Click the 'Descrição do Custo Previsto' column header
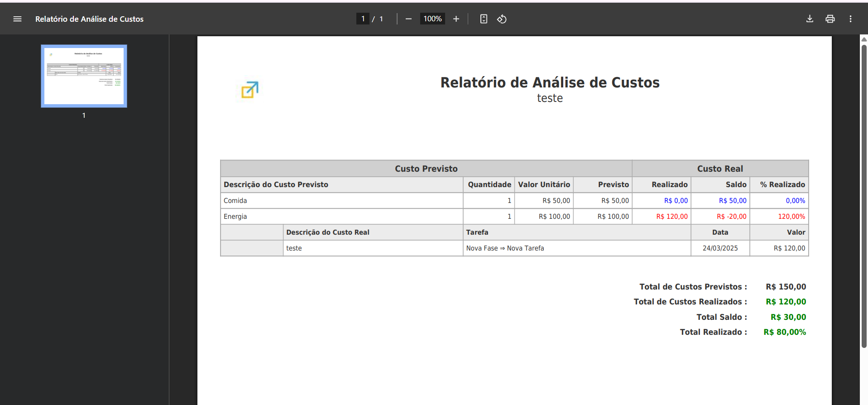 [342, 184]
